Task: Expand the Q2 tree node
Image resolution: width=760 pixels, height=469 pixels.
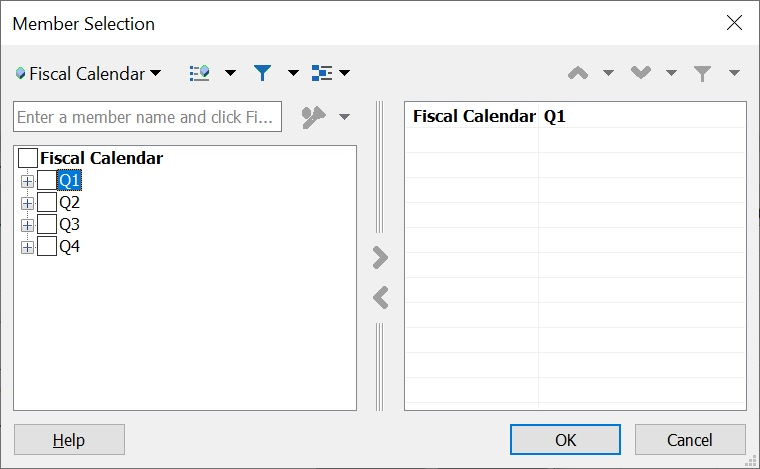Action: point(27,203)
